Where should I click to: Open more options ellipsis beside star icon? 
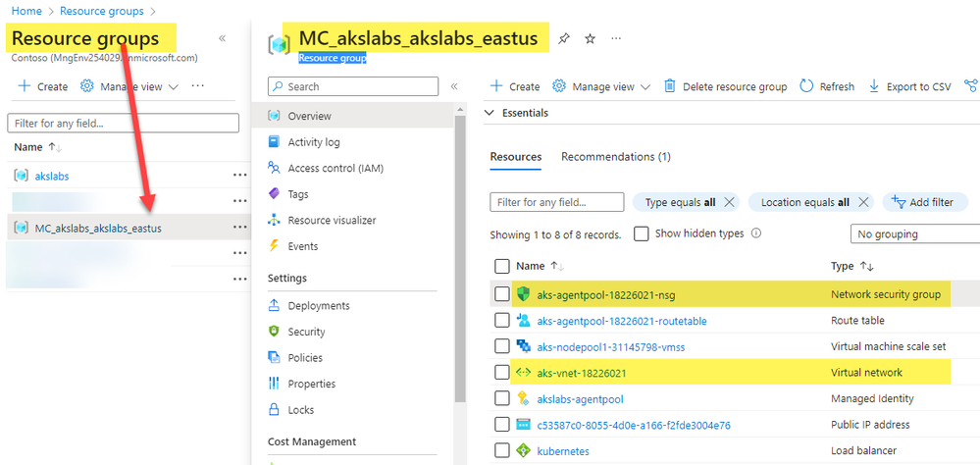coord(616,39)
